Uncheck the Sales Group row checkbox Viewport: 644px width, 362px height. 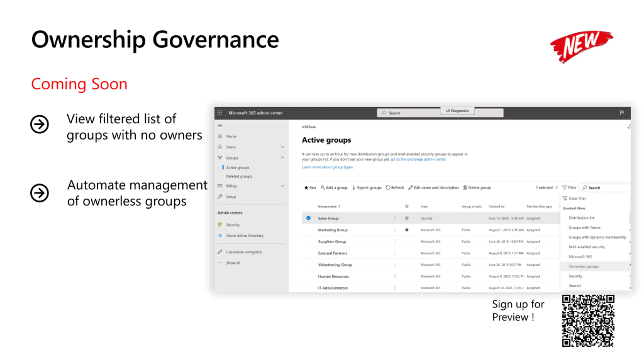(308, 218)
